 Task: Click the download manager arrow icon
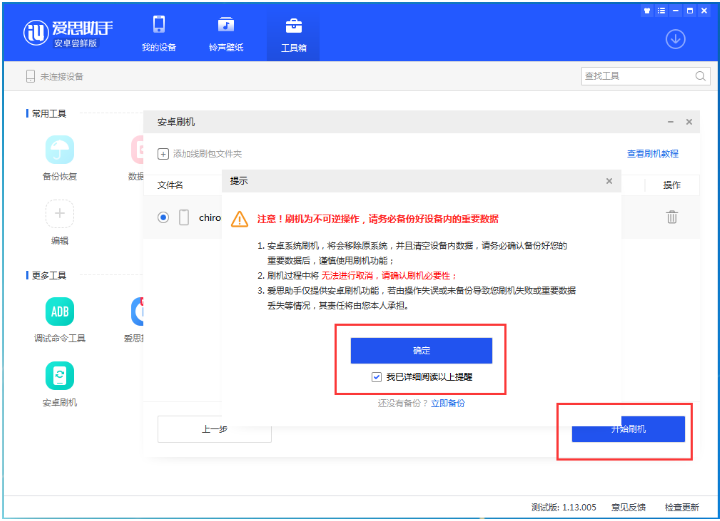click(x=675, y=39)
